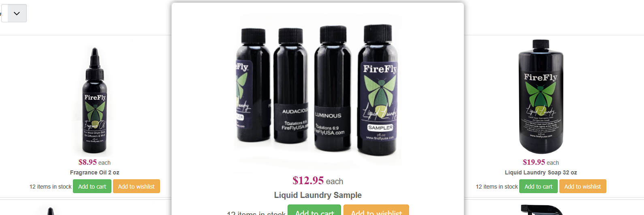Open the Liquid Laundry Sample bottles image
The height and width of the screenshot is (215, 644).
[x=318, y=90]
